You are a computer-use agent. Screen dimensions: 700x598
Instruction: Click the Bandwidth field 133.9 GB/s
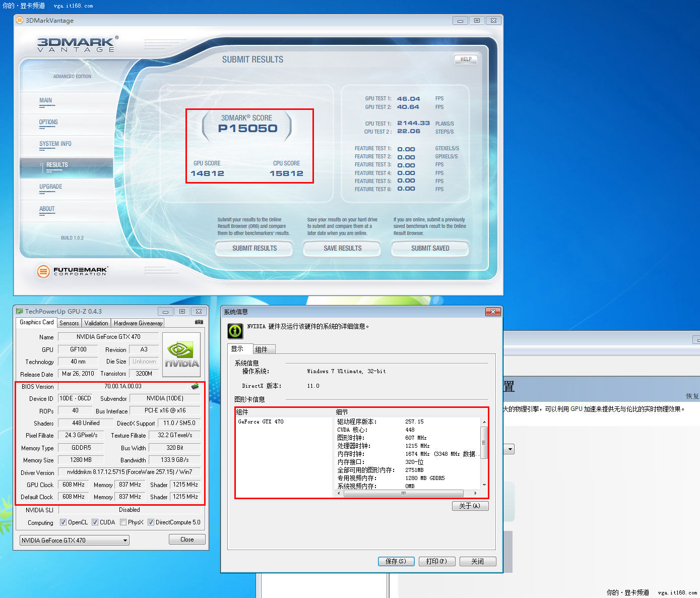click(x=174, y=460)
